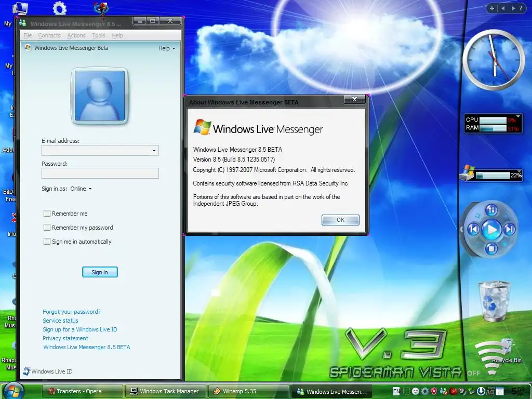Open the File menu in Messenger
This screenshot has height=399, width=532.
pos(28,35)
